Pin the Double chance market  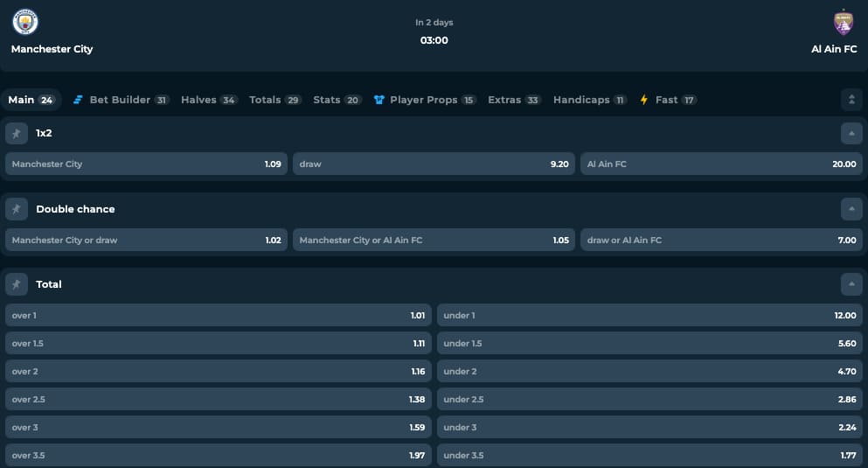tap(17, 209)
